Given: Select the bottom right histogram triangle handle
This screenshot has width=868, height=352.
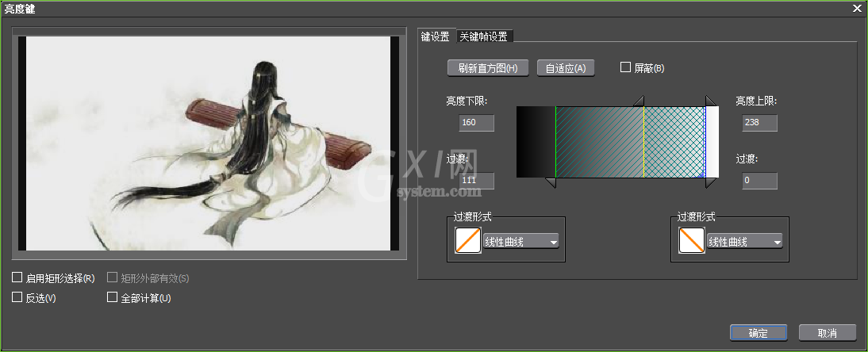Looking at the screenshot, I should click(711, 182).
